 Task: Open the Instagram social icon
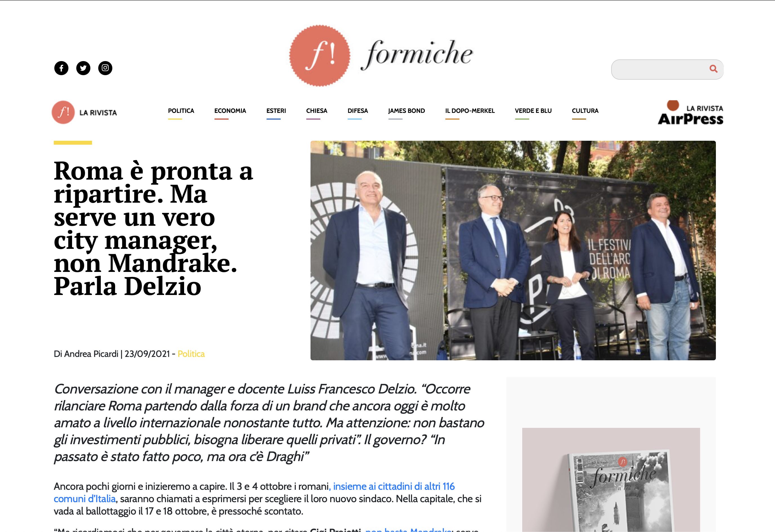[x=105, y=68]
